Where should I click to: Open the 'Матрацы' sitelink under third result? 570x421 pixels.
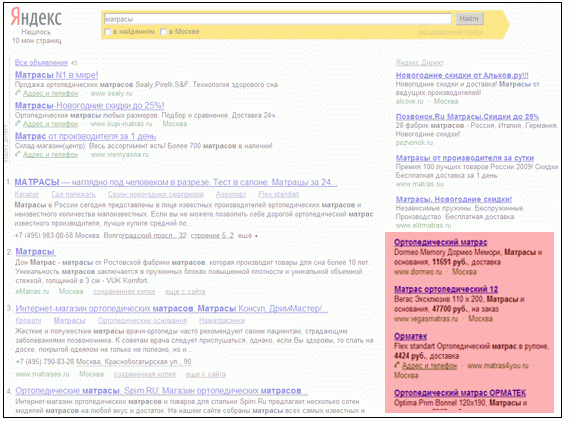click(x=69, y=321)
